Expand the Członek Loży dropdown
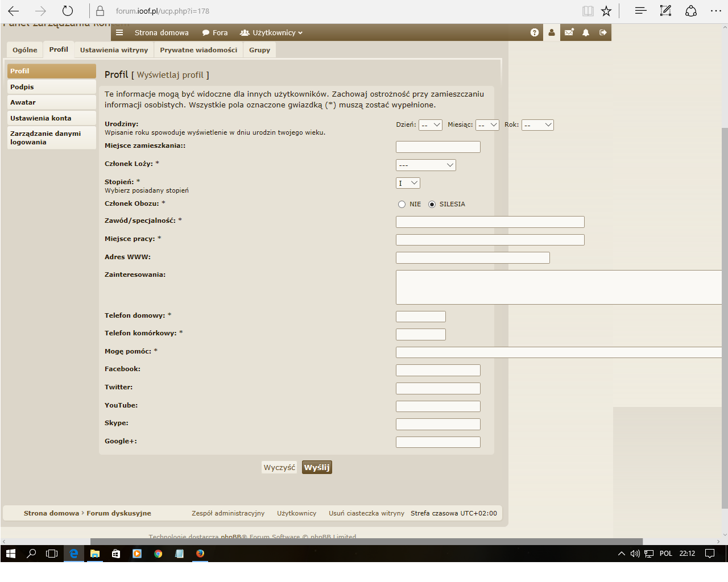Screen dimensions: 728x582 click(426, 165)
